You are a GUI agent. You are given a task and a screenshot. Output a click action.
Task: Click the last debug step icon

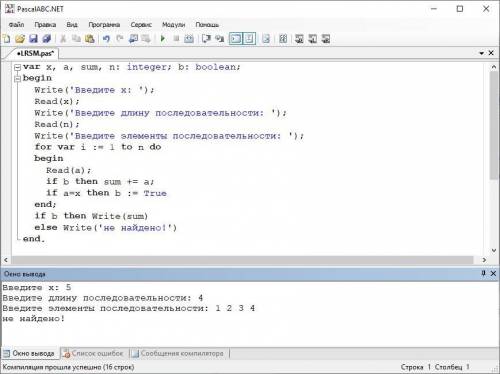[x=326, y=39]
